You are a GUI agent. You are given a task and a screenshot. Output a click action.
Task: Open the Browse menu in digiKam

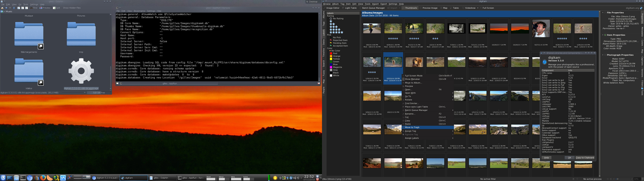327,4
